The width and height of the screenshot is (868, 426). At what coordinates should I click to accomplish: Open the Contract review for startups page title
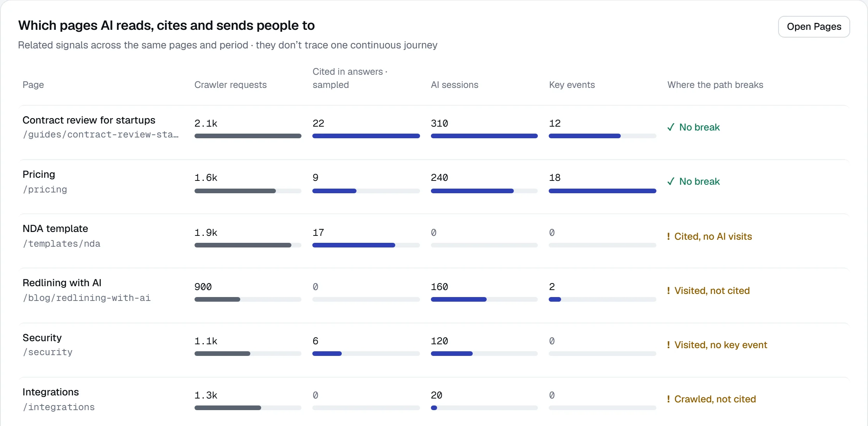click(89, 120)
